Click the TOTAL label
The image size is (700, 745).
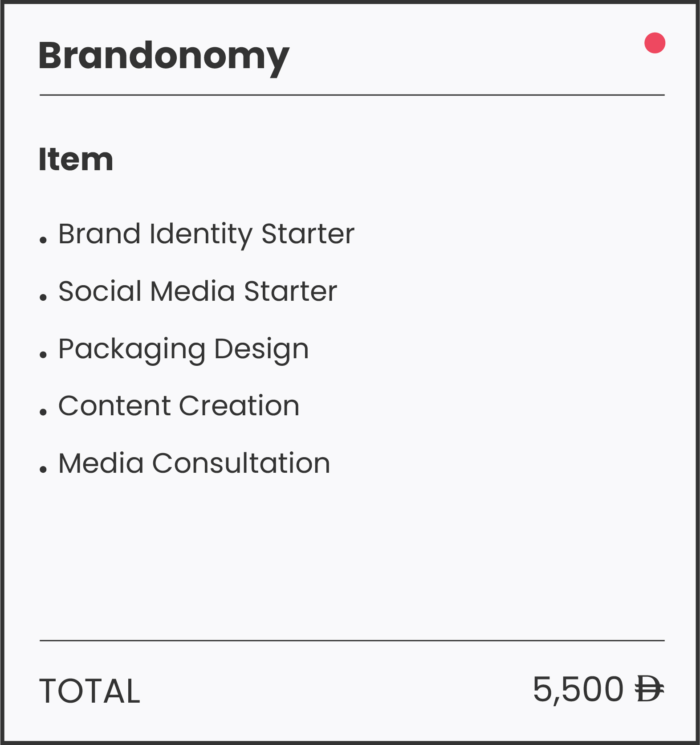[90, 691]
